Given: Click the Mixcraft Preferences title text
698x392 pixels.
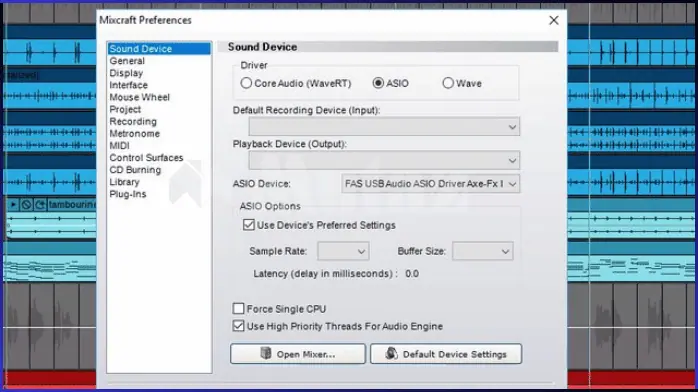Looking at the screenshot, I should click(x=145, y=20).
